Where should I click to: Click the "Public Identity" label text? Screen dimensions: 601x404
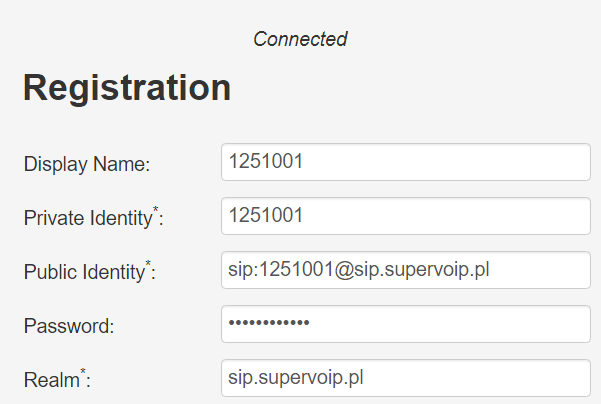tap(84, 273)
